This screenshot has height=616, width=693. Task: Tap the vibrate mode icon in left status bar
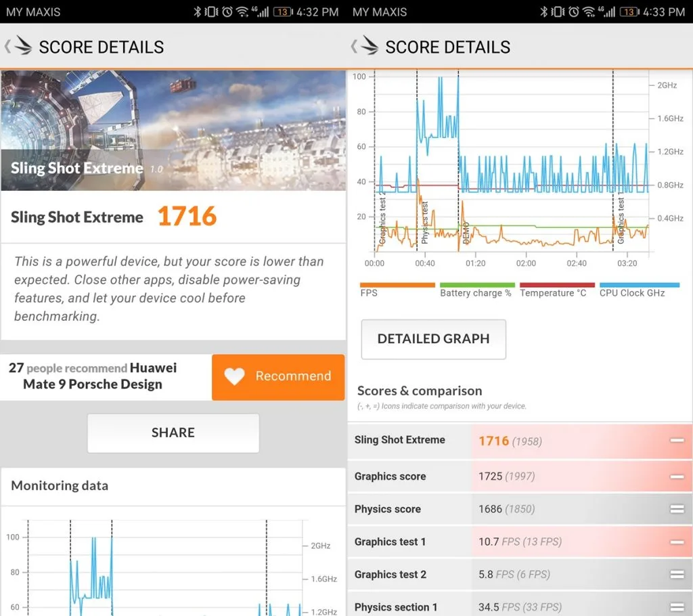click(x=212, y=12)
